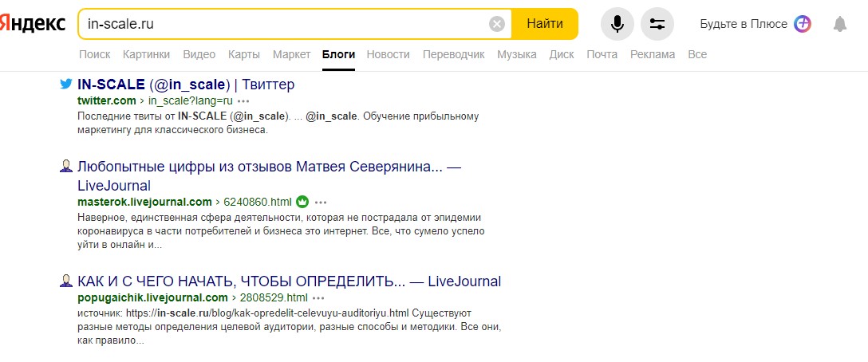
Task: Switch to the Поиск tab
Action: [95, 54]
